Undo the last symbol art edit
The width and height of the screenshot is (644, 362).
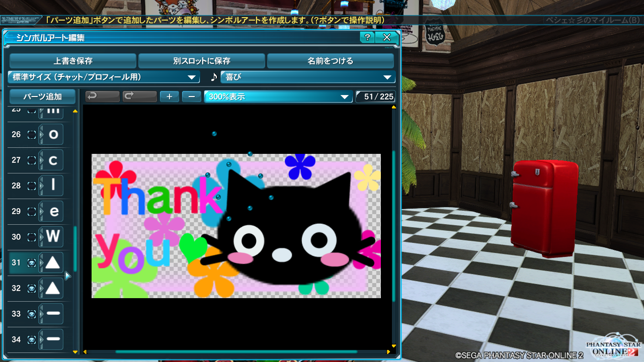pyautogui.click(x=103, y=97)
